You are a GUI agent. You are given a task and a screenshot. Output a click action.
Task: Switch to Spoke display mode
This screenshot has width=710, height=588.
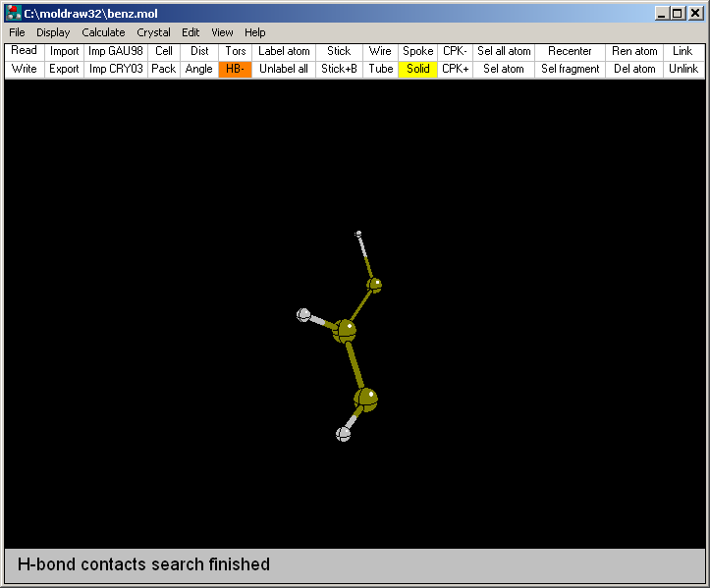tap(418, 51)
